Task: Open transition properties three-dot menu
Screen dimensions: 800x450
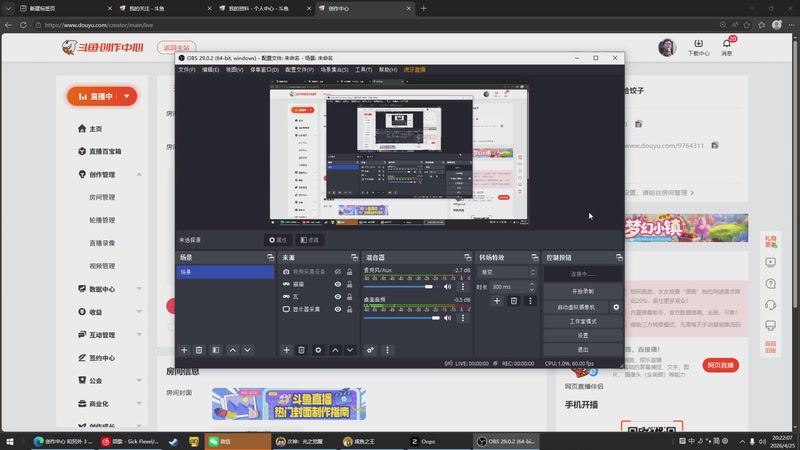Action: [530, 301]
